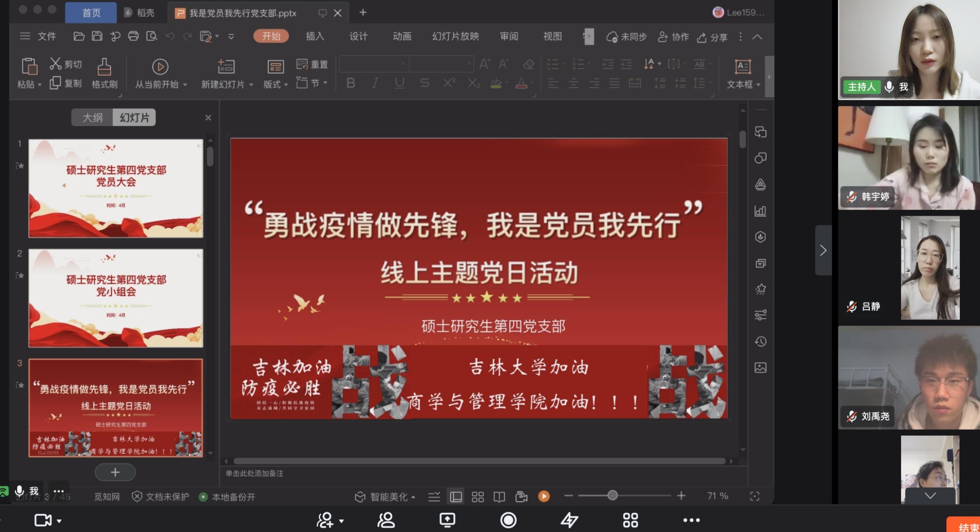Expand the New Slide (新建幻灯片) dropdown arrow
980x532 pixels.
(251, 85)
